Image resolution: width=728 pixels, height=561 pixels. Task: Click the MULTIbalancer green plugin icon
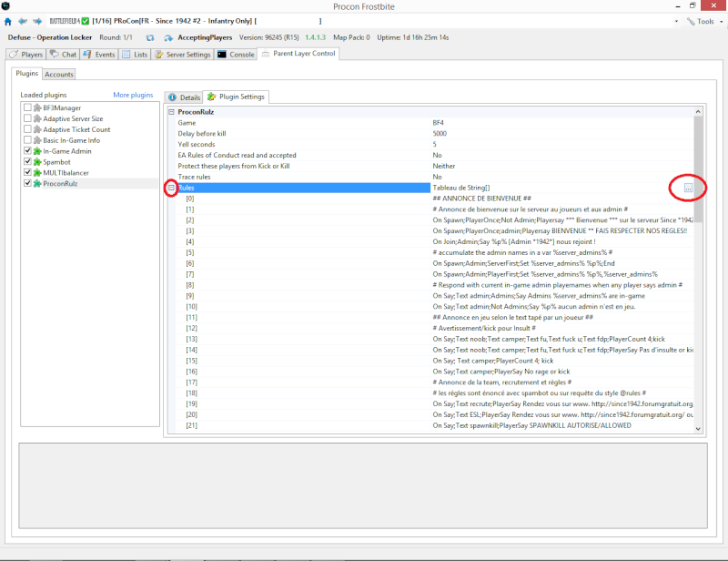[x=37, y=172]
